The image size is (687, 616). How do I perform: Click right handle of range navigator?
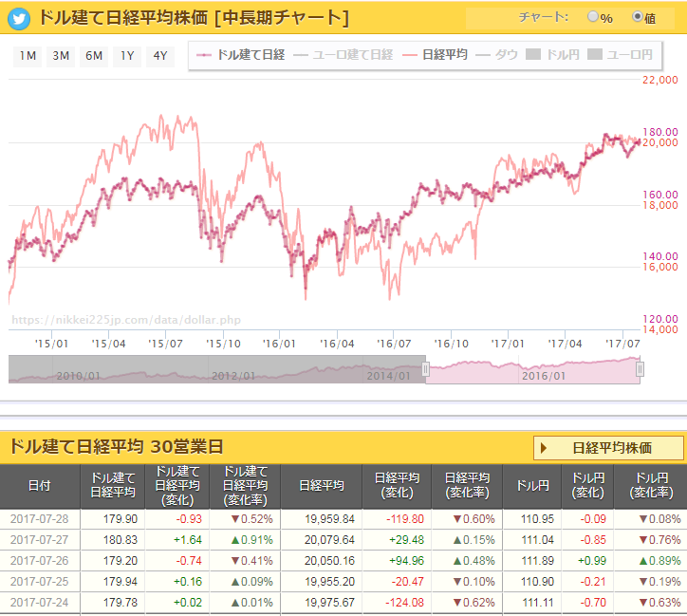[640, 369]
